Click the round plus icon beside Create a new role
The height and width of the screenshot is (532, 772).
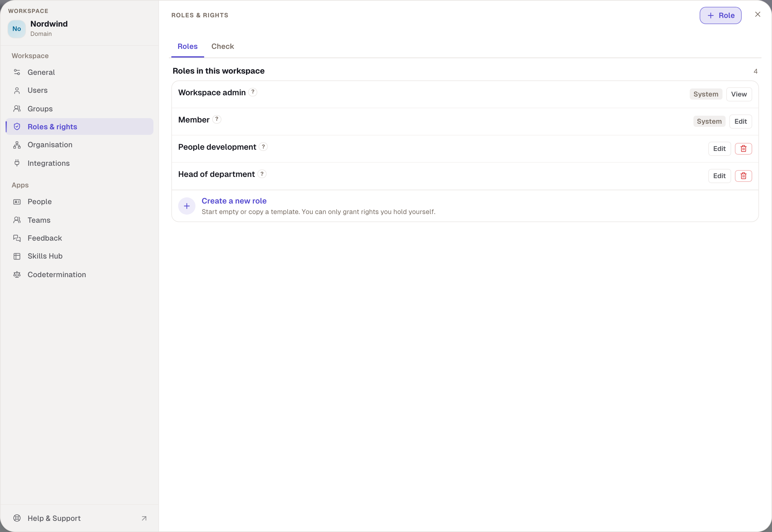tap(187, 206)
